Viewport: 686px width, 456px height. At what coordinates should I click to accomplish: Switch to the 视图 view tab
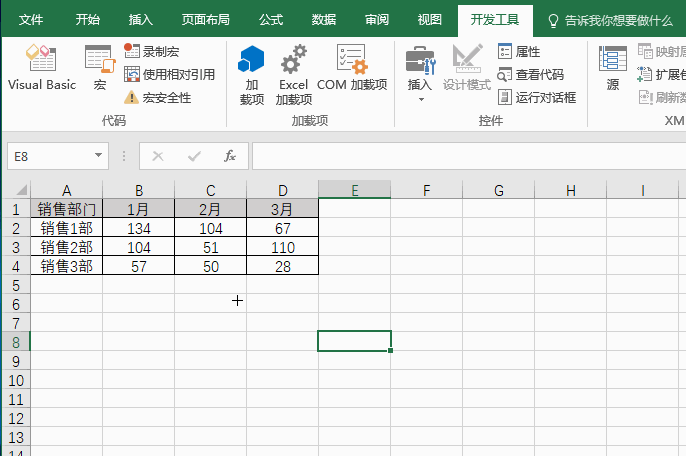[x=430, y=20]
